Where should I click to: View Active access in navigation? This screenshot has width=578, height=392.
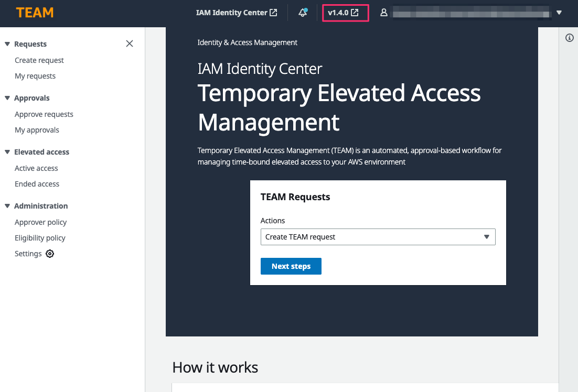[x=36, y=168]
